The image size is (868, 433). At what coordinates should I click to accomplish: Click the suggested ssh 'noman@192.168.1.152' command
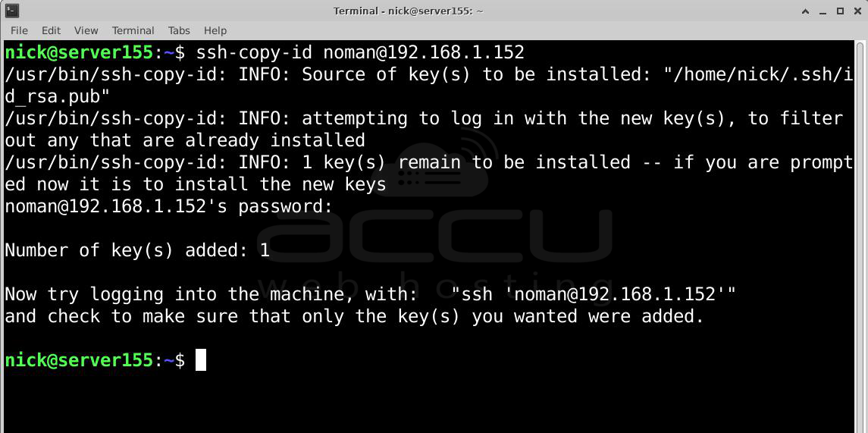[594, 294]
